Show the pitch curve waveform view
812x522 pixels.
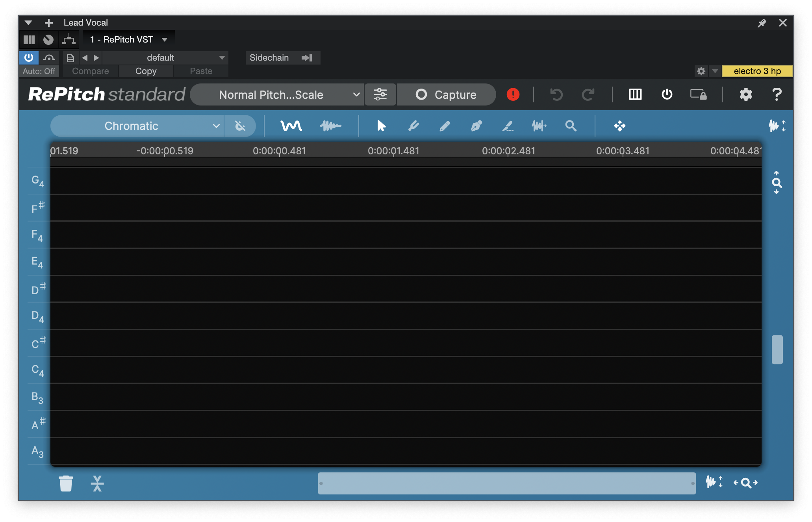[291, 126]
